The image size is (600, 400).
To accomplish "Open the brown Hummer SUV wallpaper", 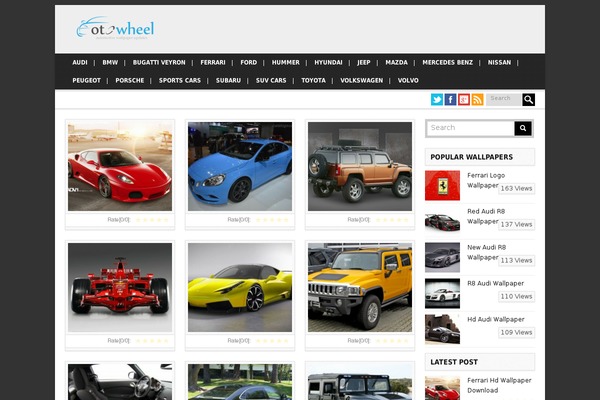I will pyautogui.click(x=360, y=166).
